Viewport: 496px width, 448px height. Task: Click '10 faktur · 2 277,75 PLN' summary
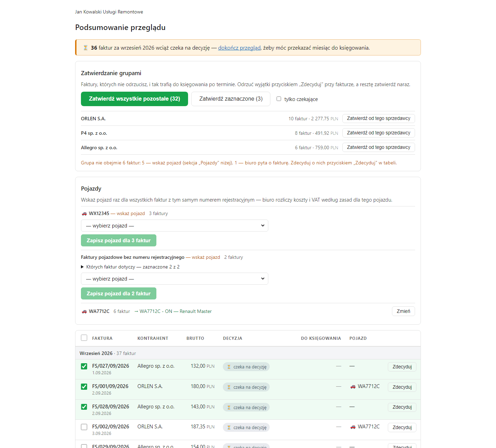313,119
